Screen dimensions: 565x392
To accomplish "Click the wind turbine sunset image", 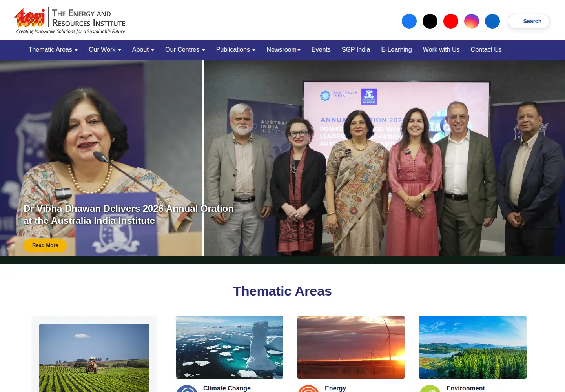I will coord(351,347).
